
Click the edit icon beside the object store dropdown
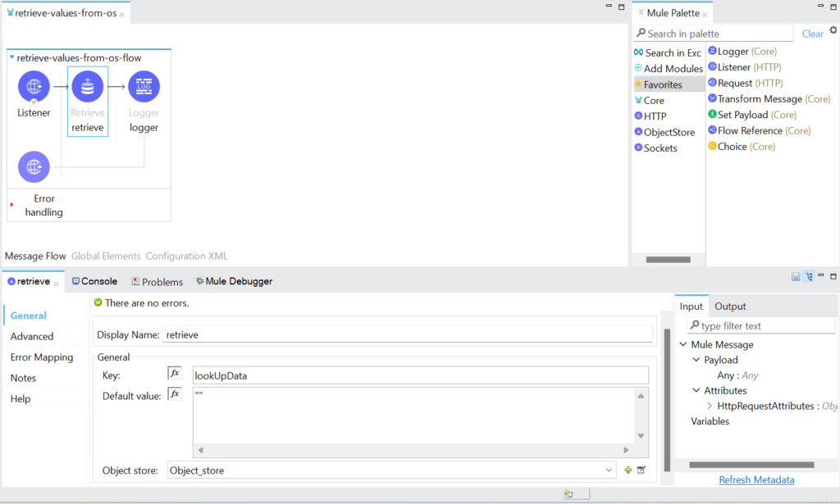coord(641,470)
